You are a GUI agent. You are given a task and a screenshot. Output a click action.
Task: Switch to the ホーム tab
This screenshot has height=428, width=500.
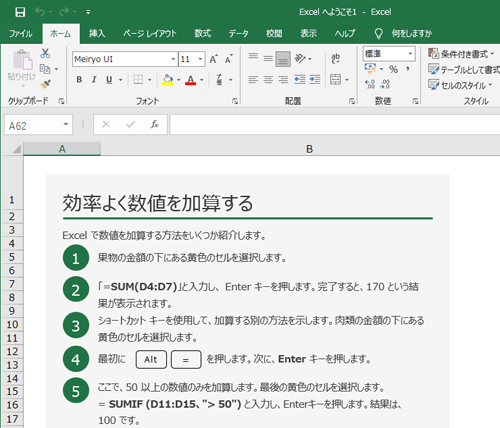(61, 34)
